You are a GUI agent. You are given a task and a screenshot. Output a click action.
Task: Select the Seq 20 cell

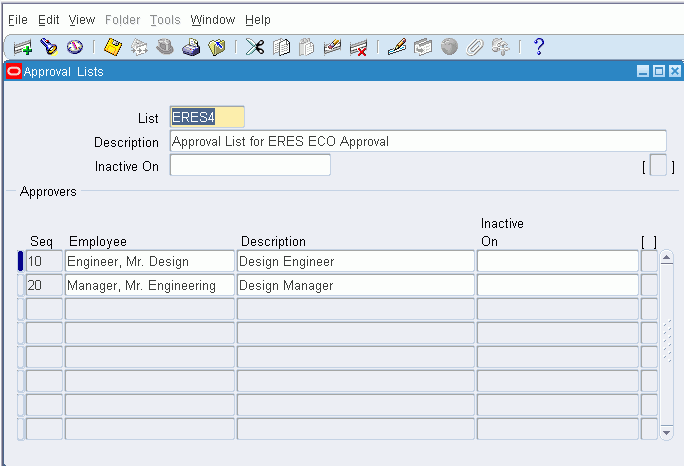coord(44,285)
